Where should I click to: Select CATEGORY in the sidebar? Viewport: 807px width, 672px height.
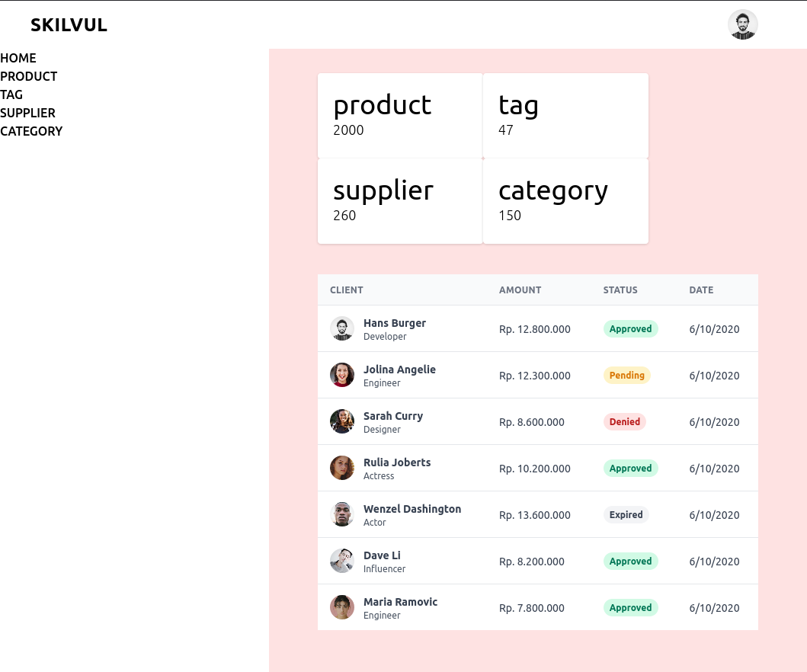coord(31,131)
